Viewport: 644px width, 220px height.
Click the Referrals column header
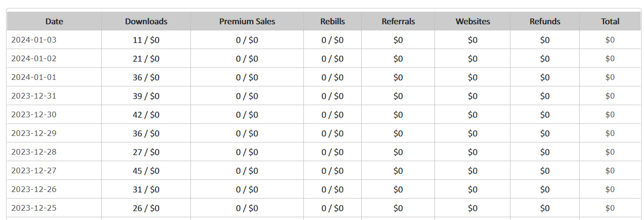pos(398,21)
